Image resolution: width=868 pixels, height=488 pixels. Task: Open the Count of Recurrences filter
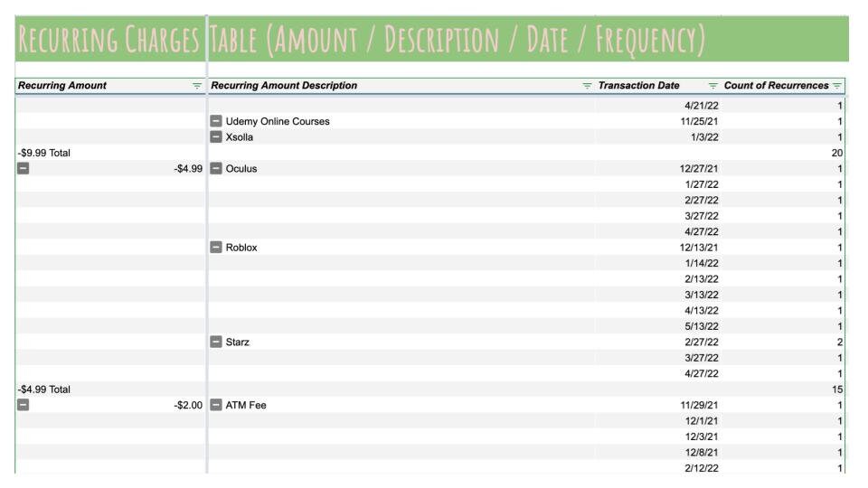[x=837, y=86]
